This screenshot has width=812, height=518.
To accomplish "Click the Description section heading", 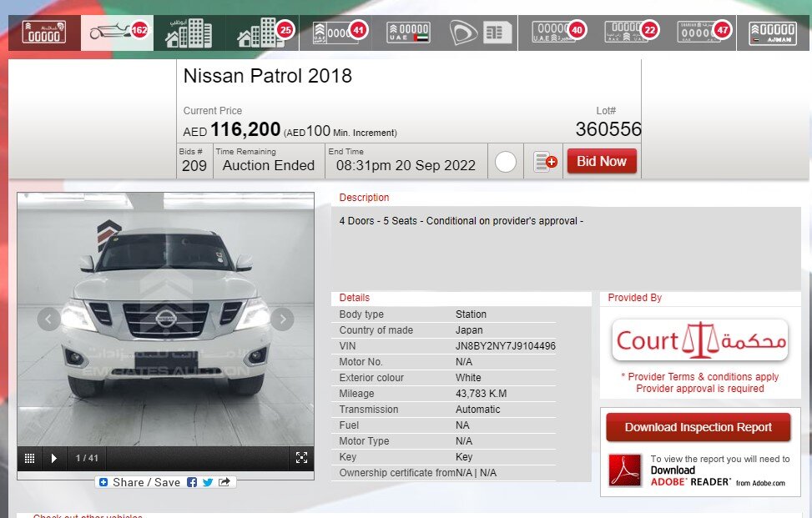I will (x=364, y=198).
